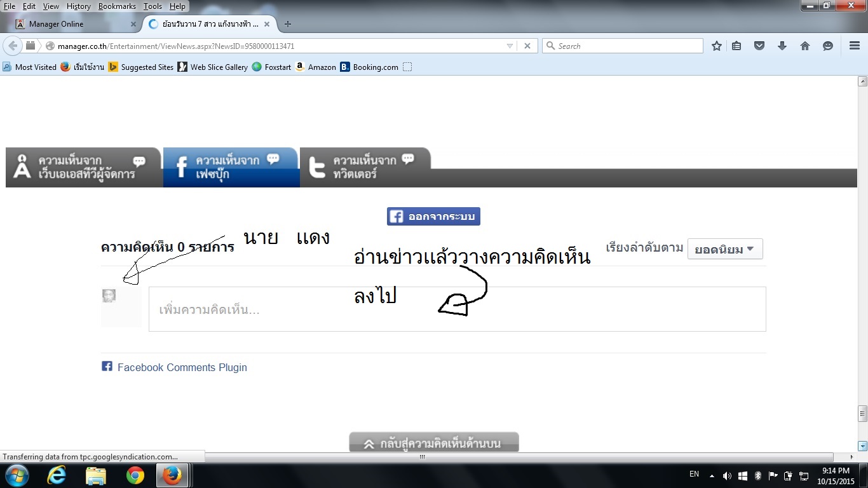Open the Tools menu
Image resolution: width=868 pixels, height=488 pixels.
pyautogui.click(x=153, y=6)
